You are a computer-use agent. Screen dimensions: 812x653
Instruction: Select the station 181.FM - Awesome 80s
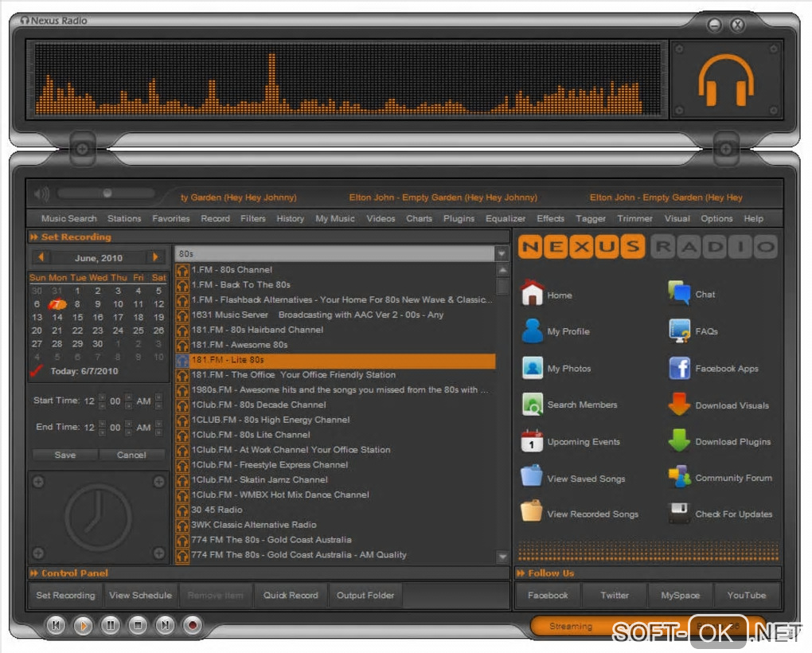tap(335, 345)
